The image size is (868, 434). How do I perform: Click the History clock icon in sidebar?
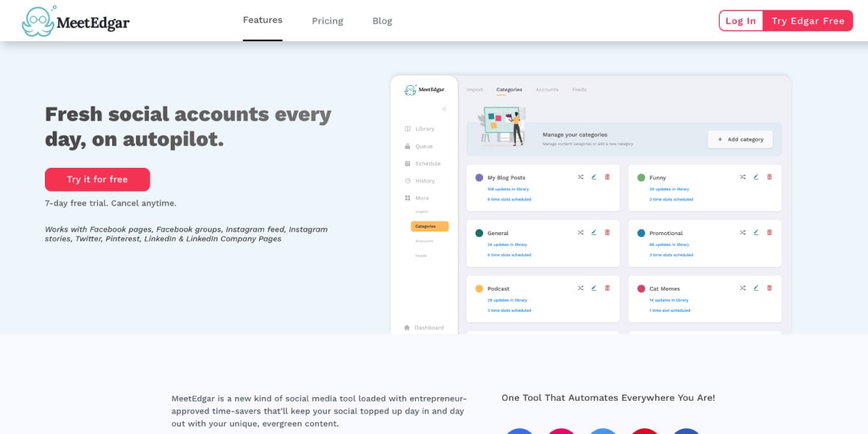point(408,181)
